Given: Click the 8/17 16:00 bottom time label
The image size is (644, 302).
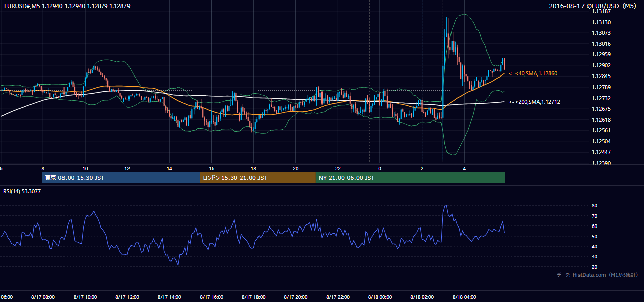Looking at the screenshot, I should (x=212, y=297).
